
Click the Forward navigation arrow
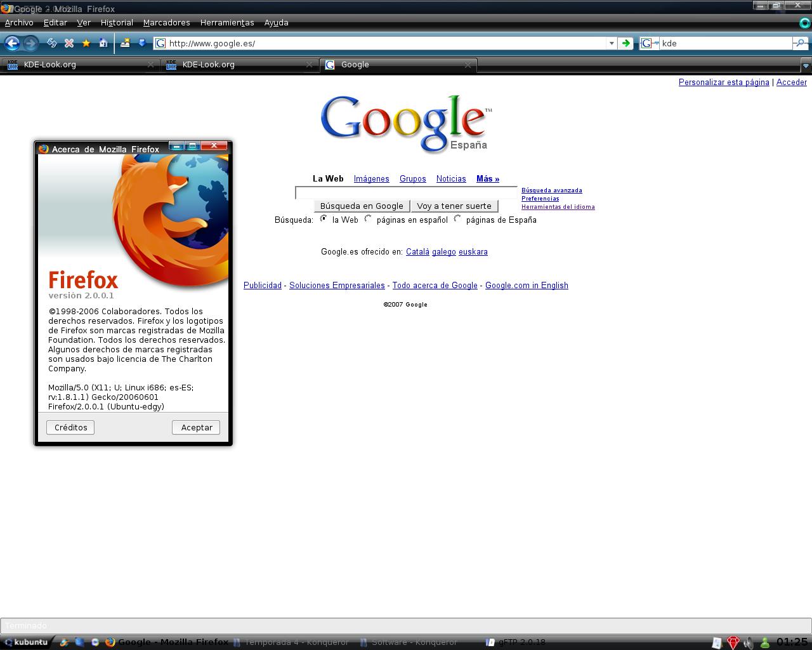point(30,43)
